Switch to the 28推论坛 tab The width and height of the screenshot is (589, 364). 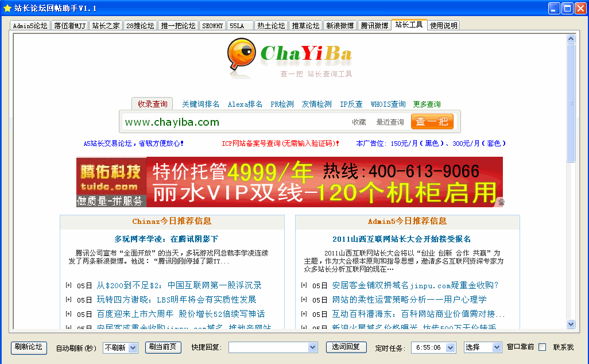click(x=140, y=25)
